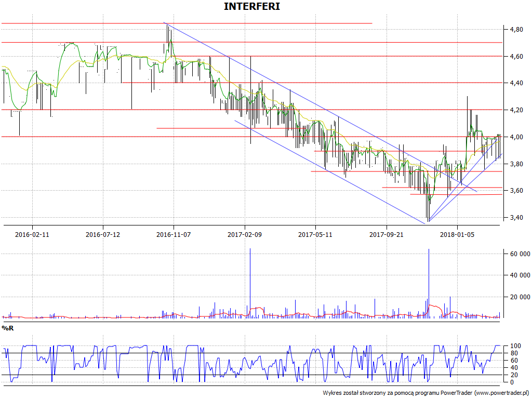Click the 3,60 price axis label

pyautogui.click(x=516, y=191)
